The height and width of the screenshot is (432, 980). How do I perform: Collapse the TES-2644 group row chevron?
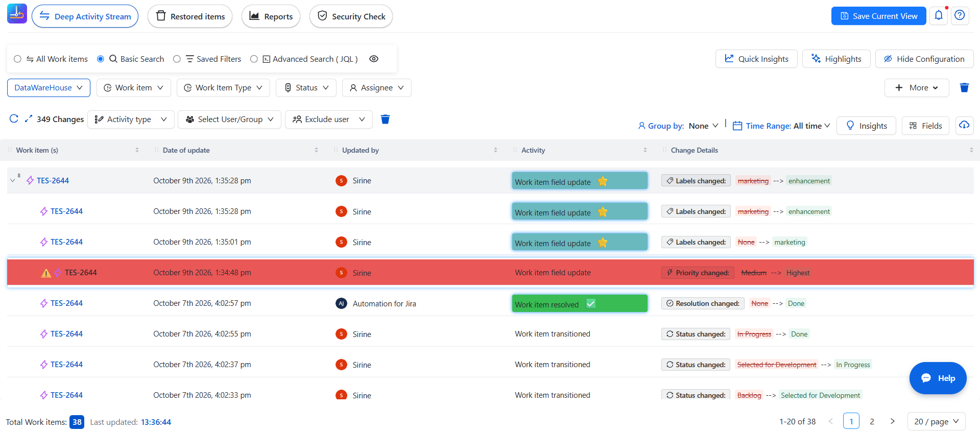13,181
